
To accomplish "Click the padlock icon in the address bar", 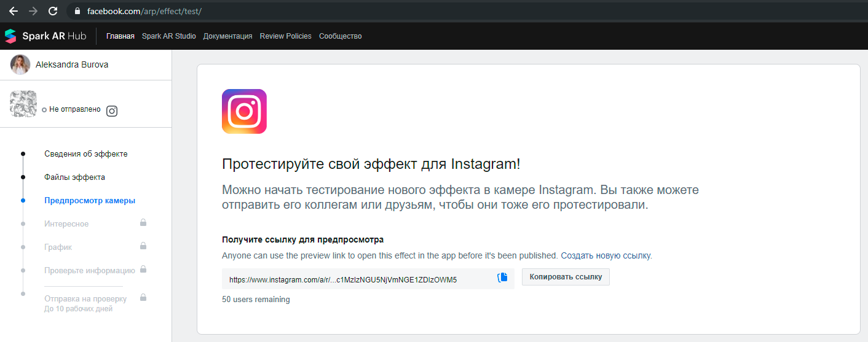I will (x=77, y=11).
